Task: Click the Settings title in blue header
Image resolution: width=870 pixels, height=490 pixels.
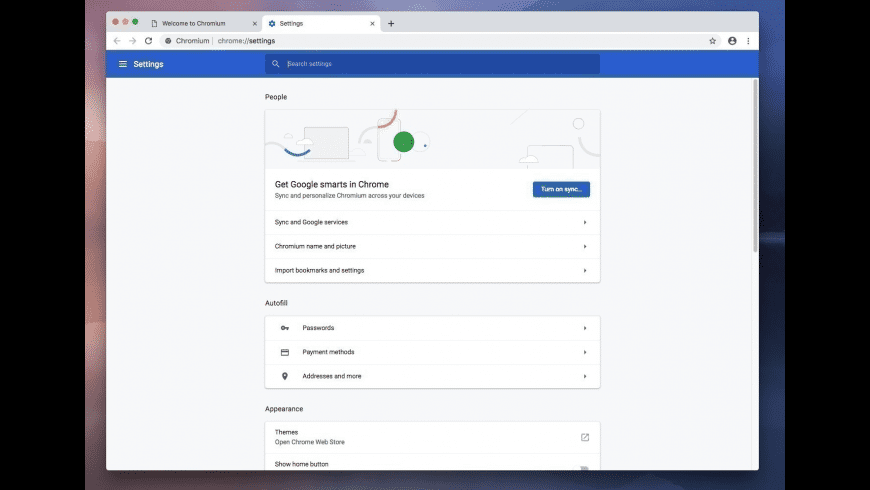Action: pos(148,64)
